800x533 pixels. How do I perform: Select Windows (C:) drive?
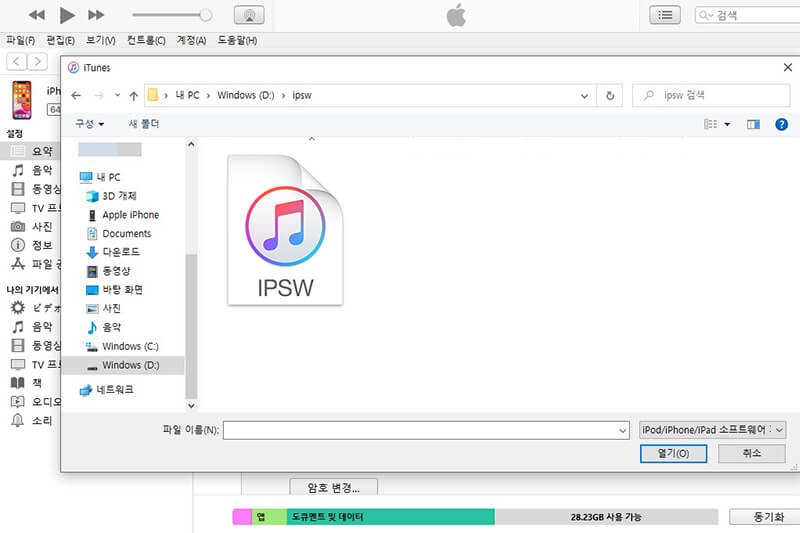point(122,346)
